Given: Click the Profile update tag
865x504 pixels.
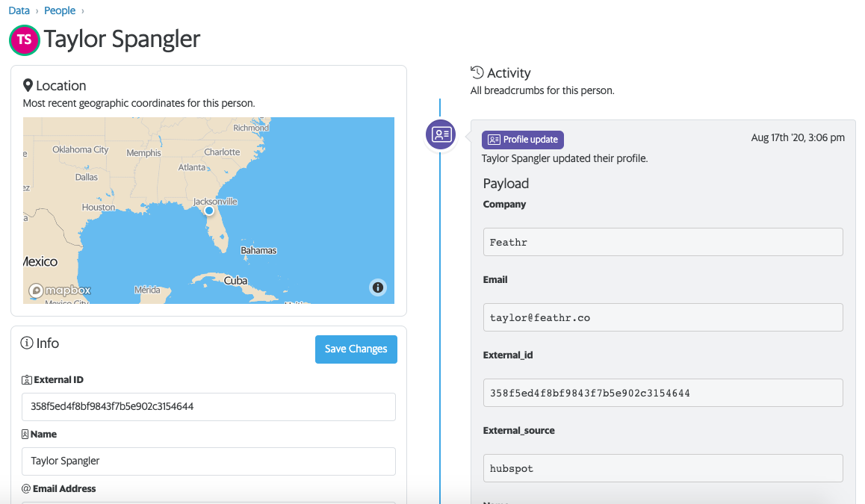Looking at the screenshot, I should point(523,140).
